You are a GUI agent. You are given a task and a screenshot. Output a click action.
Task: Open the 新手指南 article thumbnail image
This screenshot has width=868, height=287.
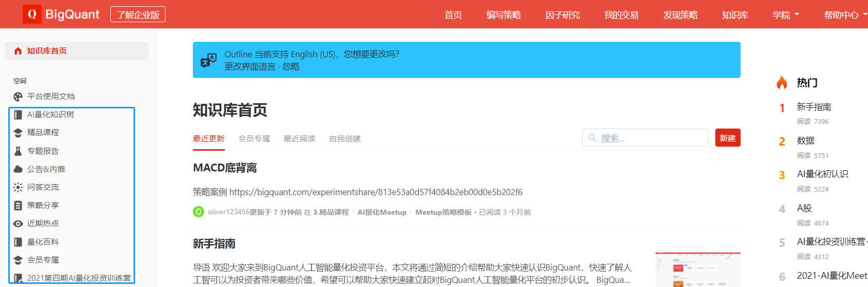pos(698,269)
